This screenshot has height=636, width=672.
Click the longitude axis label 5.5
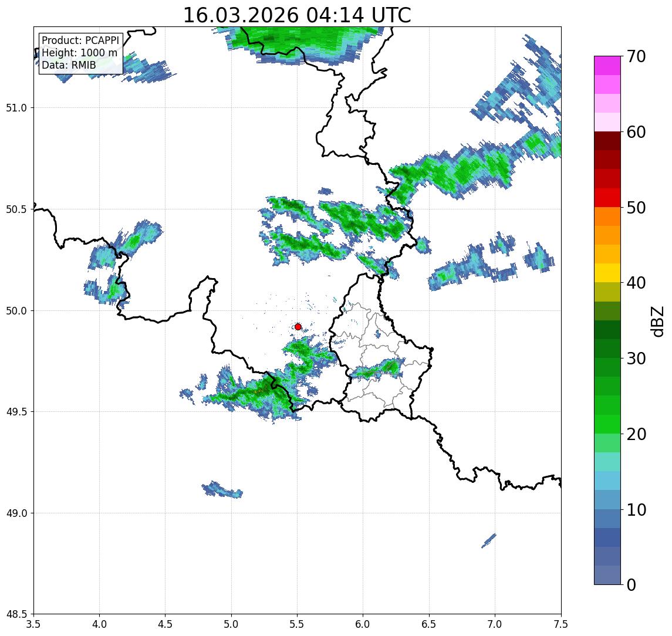pyautogui.click(x=298, y=624)
